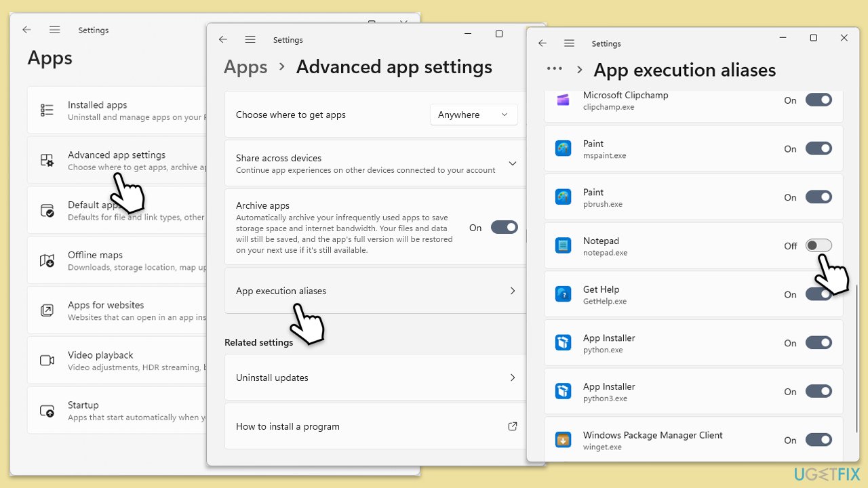Click Apps breadcrumb in Advanced app settings

(245, 67)
